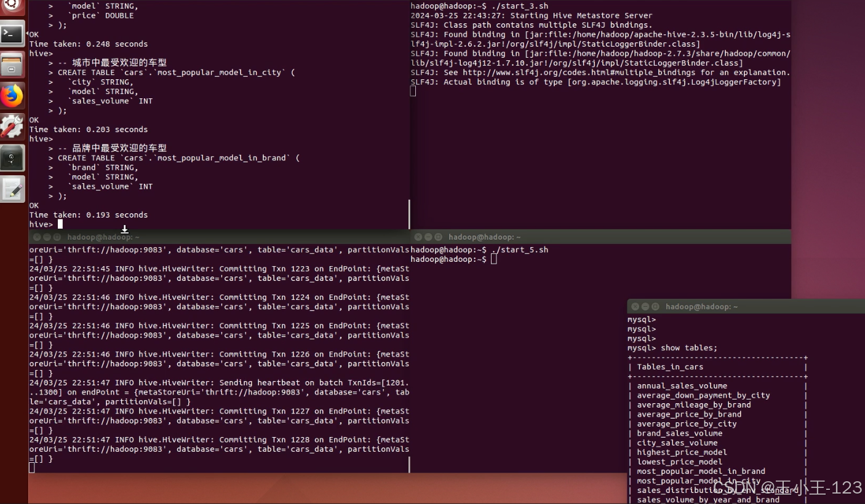The image size is (865, 504).
Task: Click 'Committing Txn 1223' log line
Action: pyautogui.click(x=219, y=269)
